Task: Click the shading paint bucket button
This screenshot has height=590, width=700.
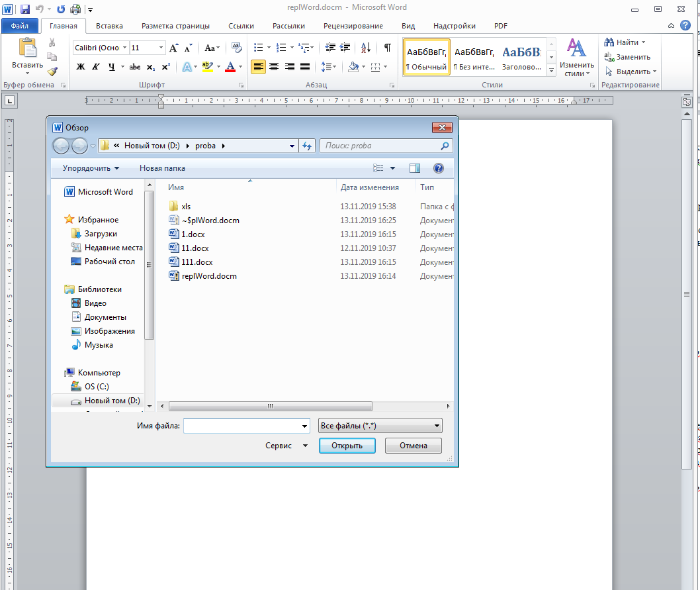Action: pyautogui.click(x=353, y=67)
